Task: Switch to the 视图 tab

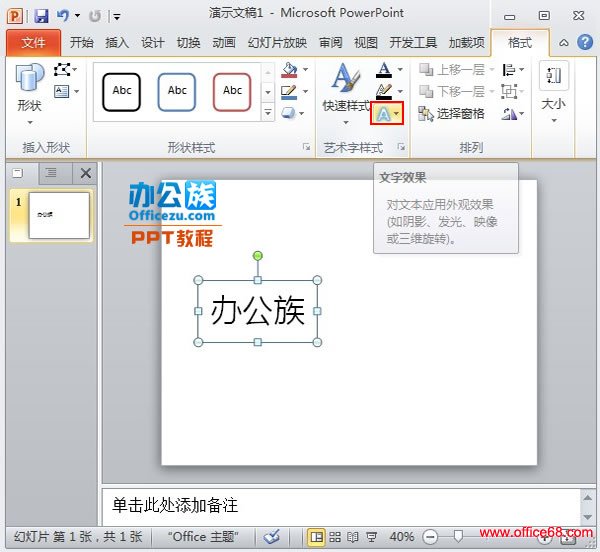Action: [366, 42]
